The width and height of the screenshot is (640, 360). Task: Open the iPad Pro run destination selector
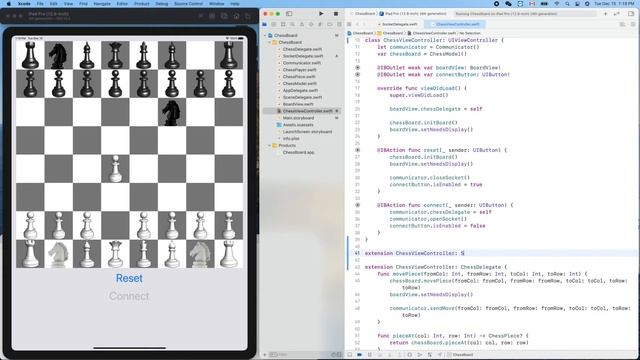(413, 13)
